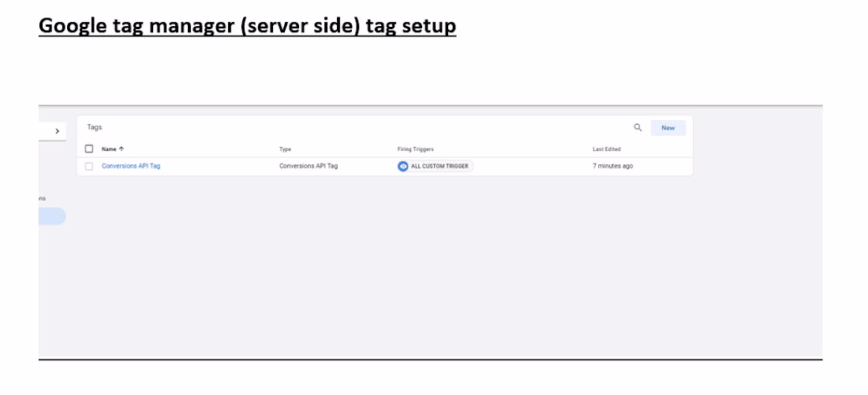This screenshot has height=395, width=868.
Task: Click the Firing Triggers column header
Action: (x=415, y=149)
